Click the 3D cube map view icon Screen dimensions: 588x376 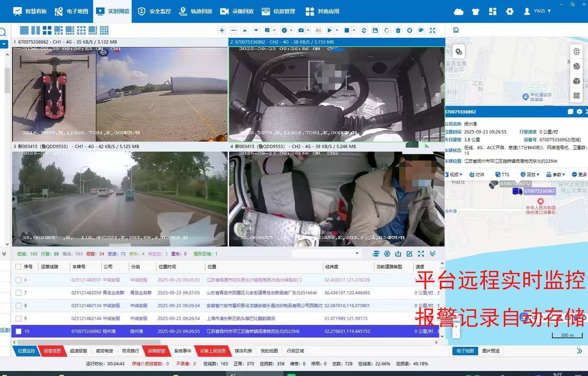tap(576, 81)
